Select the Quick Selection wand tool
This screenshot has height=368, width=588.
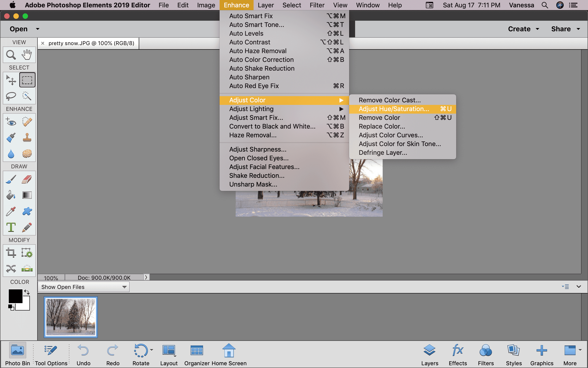click(27, 96)
